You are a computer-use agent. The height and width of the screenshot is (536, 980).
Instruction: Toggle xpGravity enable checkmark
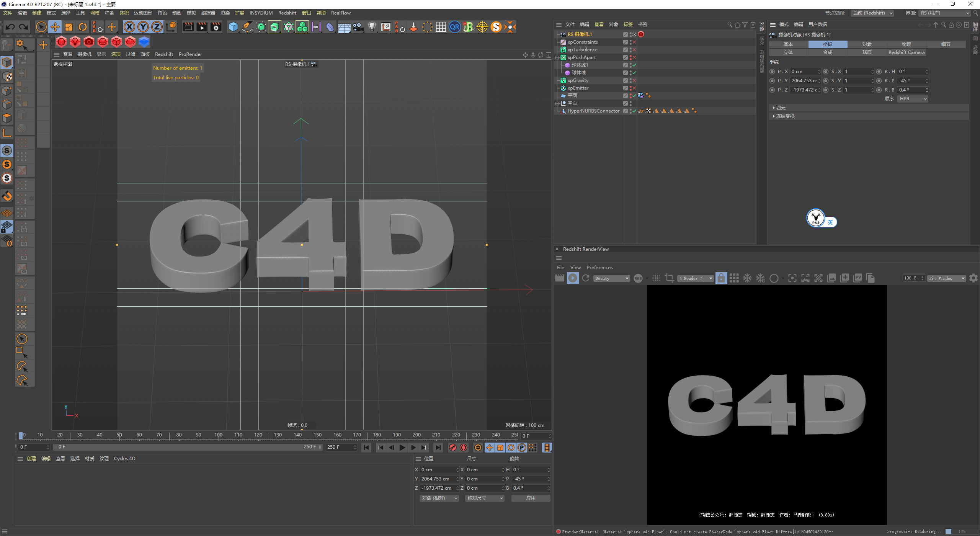(x=634, y=80)
